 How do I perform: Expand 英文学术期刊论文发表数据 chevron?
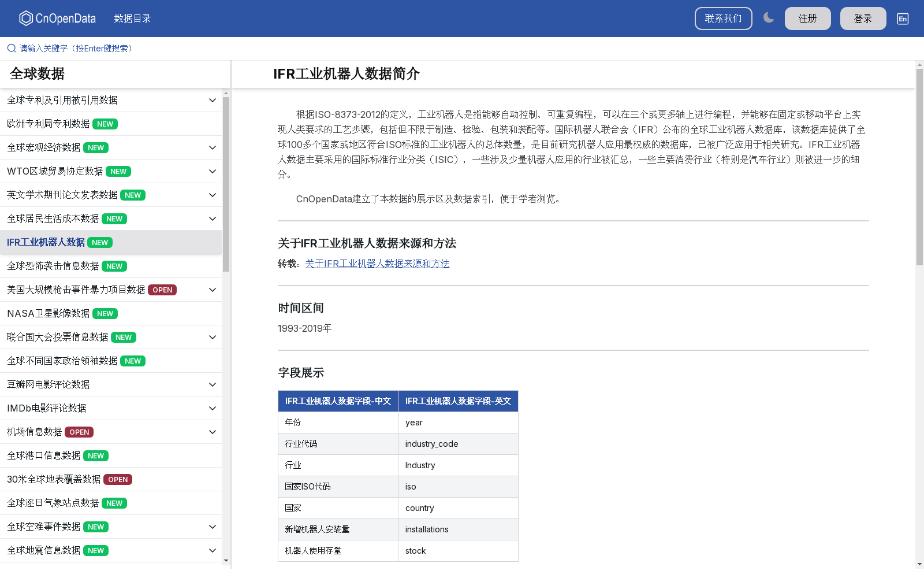tap(213, 195)
